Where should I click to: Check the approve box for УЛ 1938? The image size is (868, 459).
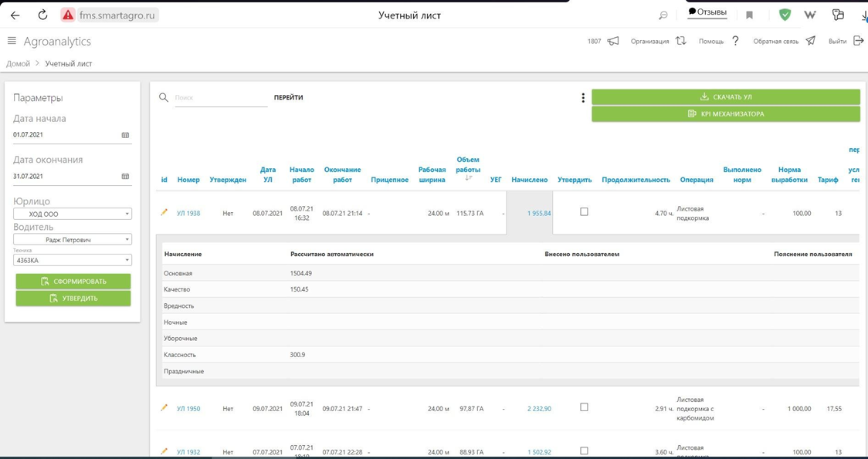pos(584,211)
